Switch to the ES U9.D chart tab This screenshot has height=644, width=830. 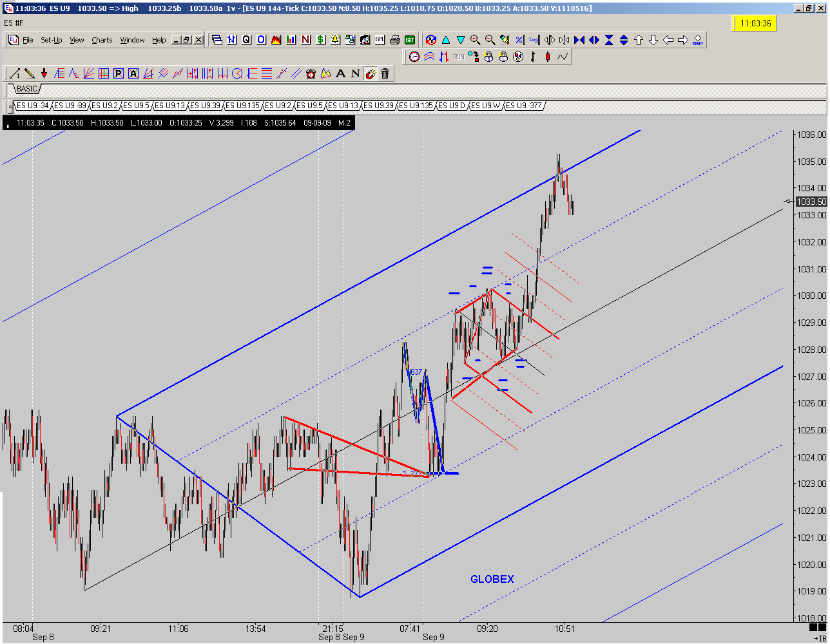[452, 106]
